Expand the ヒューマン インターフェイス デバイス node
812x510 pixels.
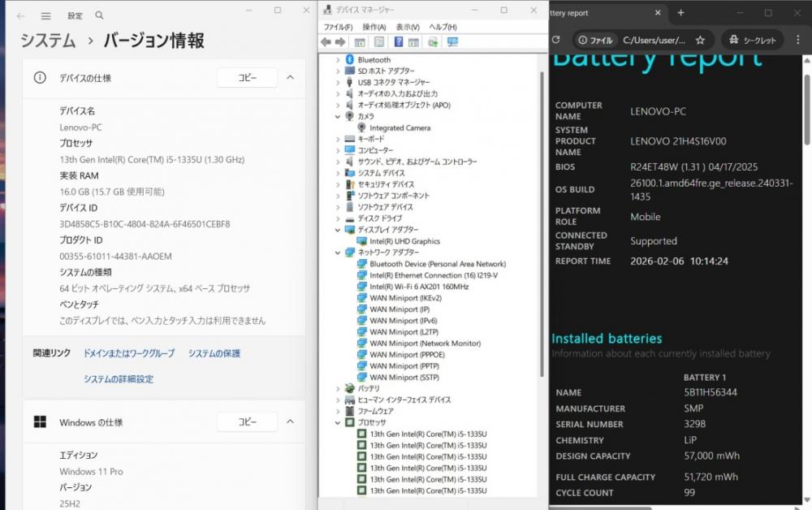pos(338,400)
